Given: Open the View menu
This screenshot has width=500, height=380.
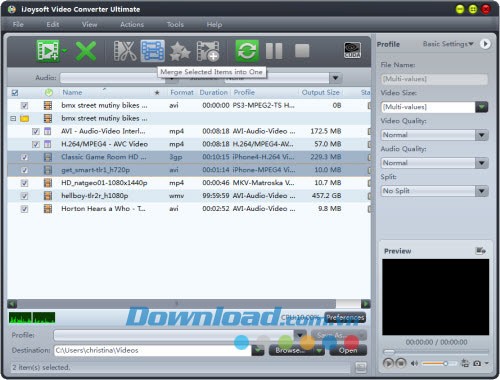Looking at the screenshot, I should (x=89, y=25).
